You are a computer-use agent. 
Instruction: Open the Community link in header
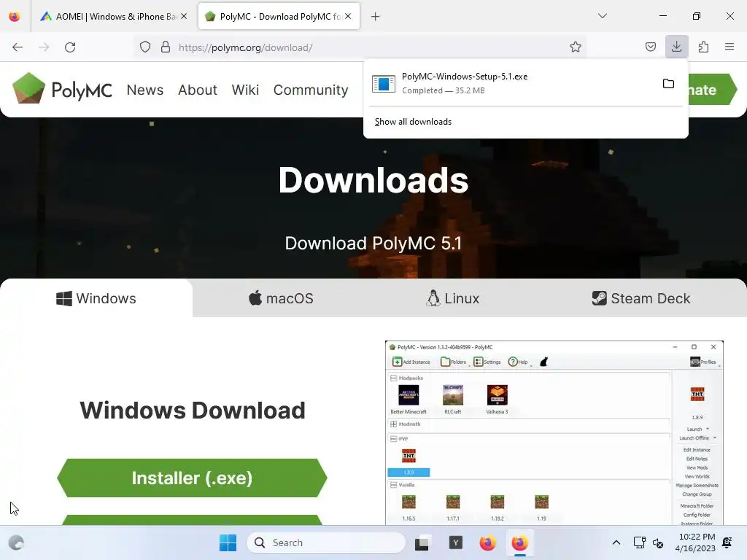311,90
